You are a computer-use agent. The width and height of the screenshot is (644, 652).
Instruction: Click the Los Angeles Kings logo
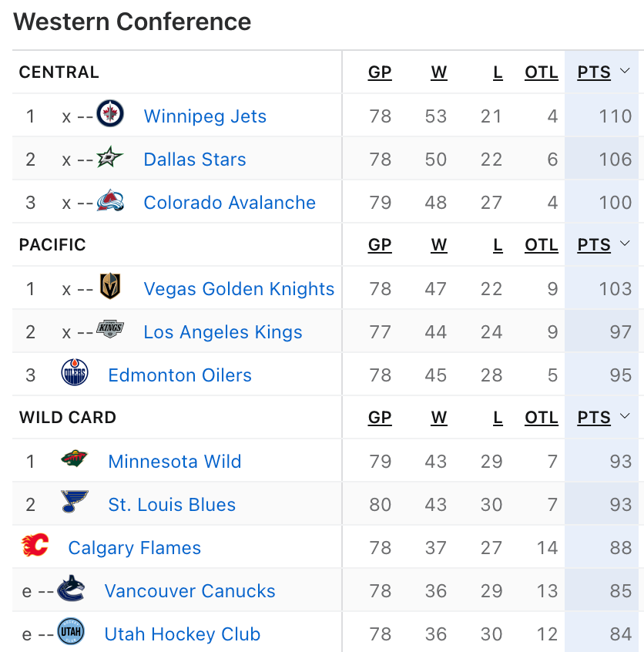coord(110,329)
